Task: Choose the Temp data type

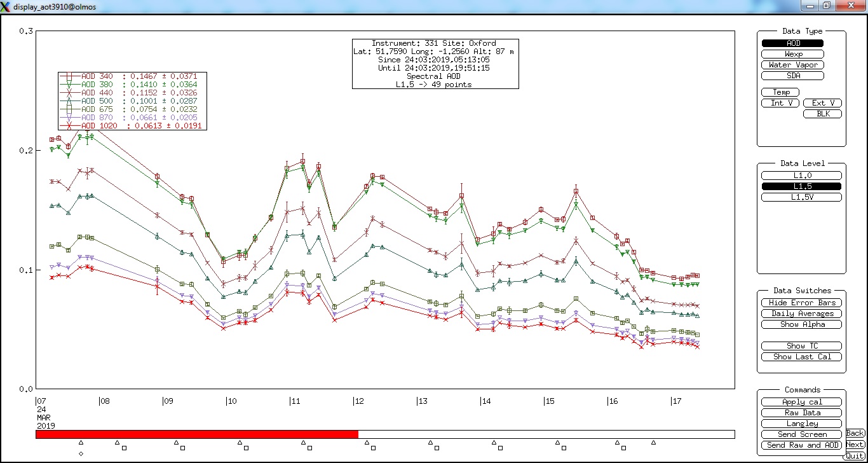Action: coord(781,92)
